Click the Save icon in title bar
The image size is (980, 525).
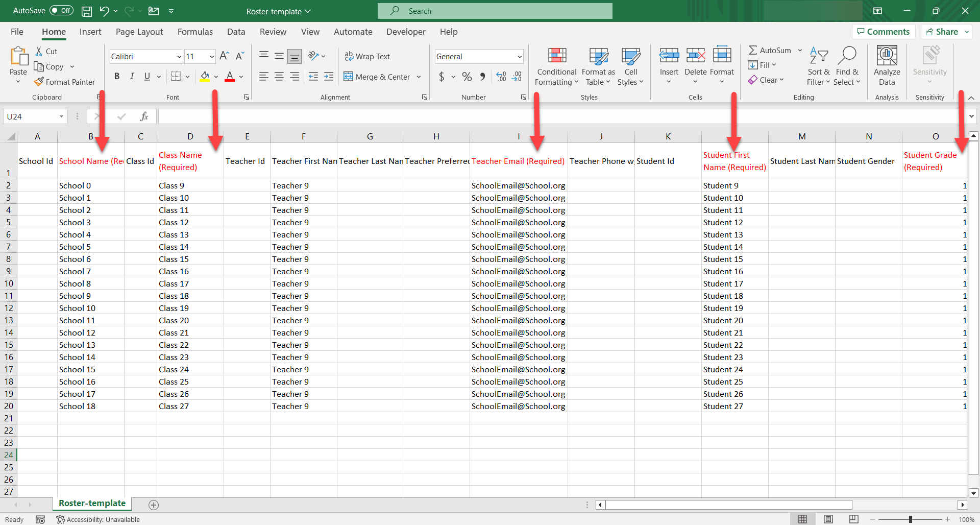click(x=87, y=11)
